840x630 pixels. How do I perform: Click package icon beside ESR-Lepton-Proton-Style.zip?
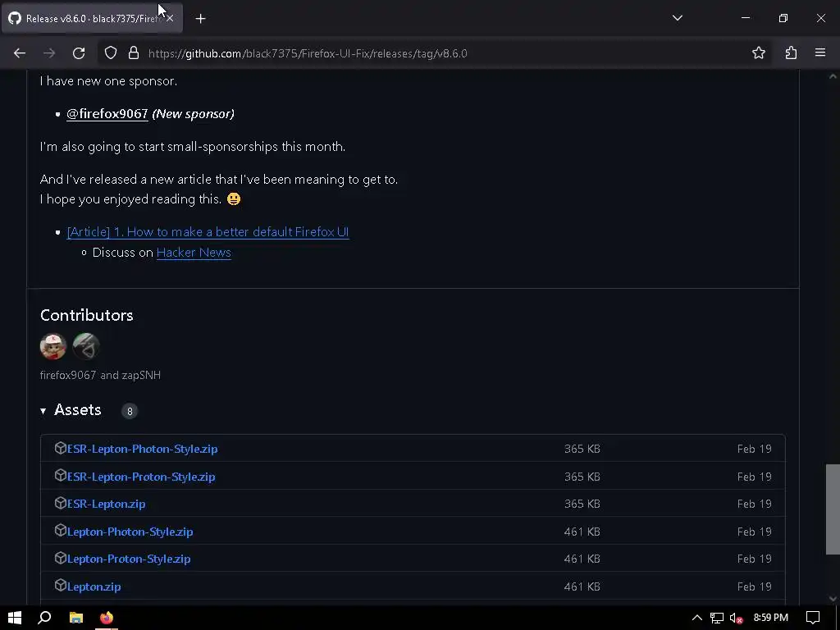tap(60, 475)
